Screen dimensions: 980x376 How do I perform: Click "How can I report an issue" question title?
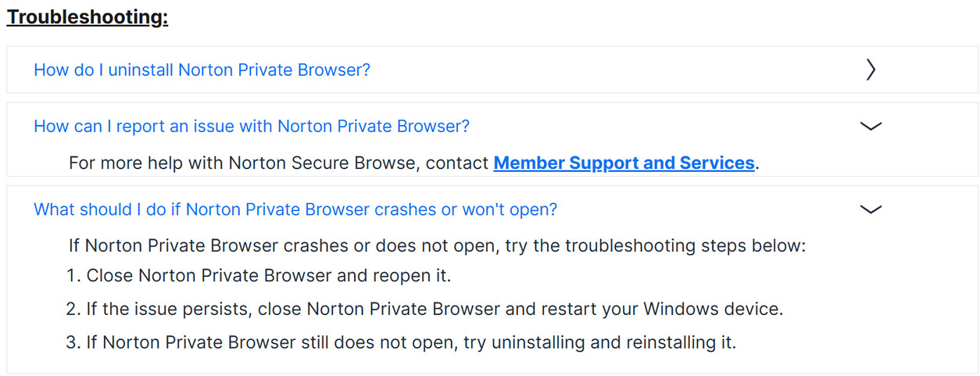(251, 126)
